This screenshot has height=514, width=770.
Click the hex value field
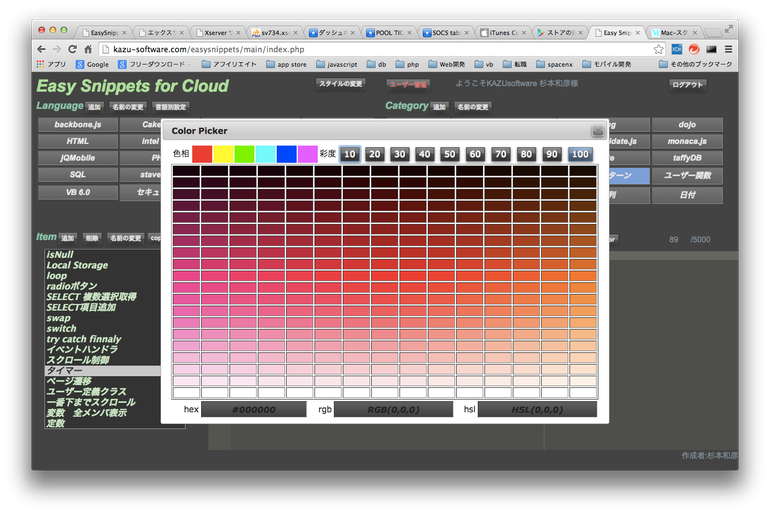pos(254,409)
